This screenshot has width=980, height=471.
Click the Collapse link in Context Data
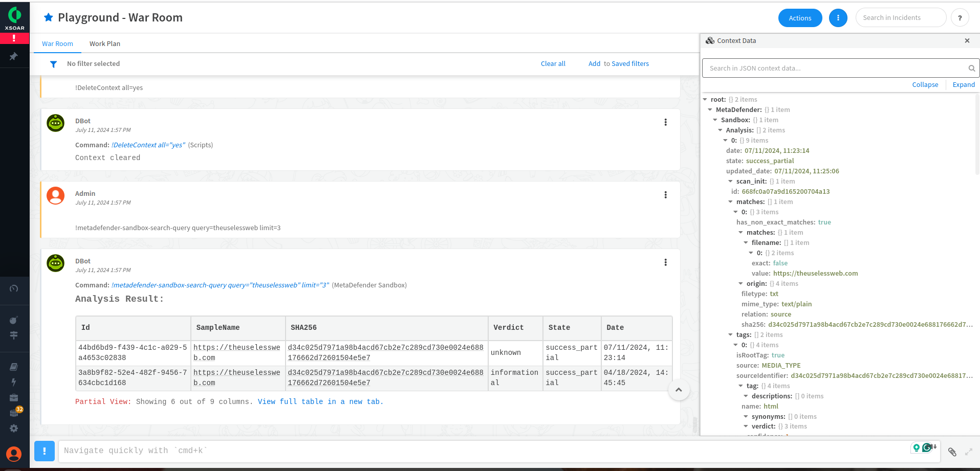coord(925,85)
